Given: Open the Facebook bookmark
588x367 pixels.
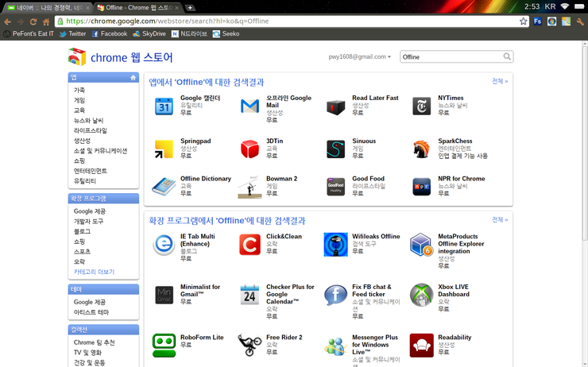Looking at the screenshot, I should tap(110, 33).
